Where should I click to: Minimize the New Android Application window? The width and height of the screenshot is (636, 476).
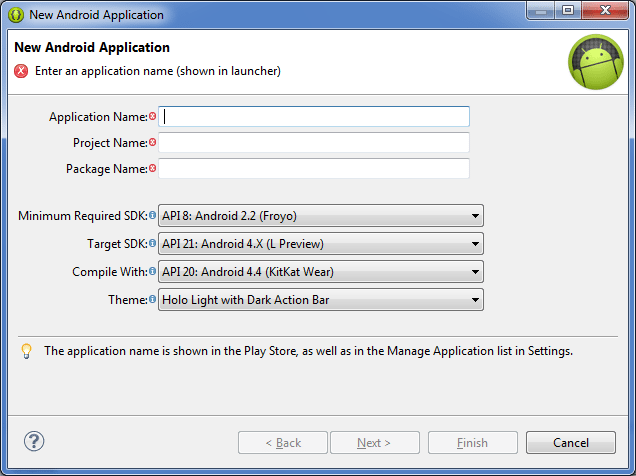pyautogui.click(x=541, y=10)
